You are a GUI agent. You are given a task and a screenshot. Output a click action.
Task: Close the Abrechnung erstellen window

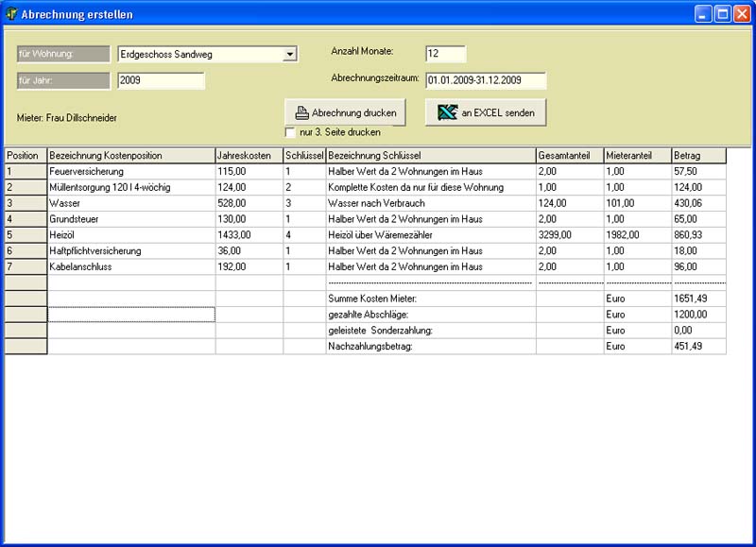click(743, 14)
